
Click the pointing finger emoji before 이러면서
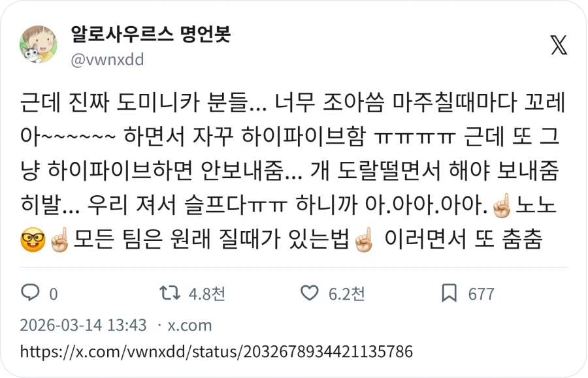(x=364, y=240)
